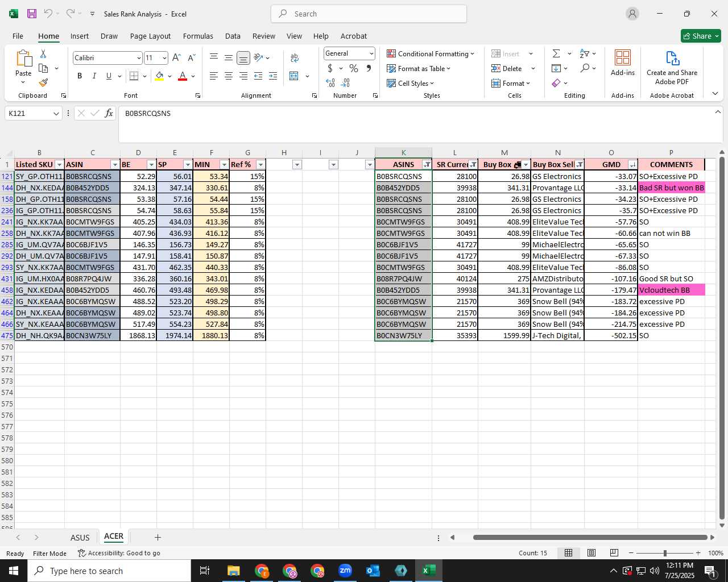Screen dimensions: 728x582
Task: Click Increase Decimal icon
Action: (330, 83)
